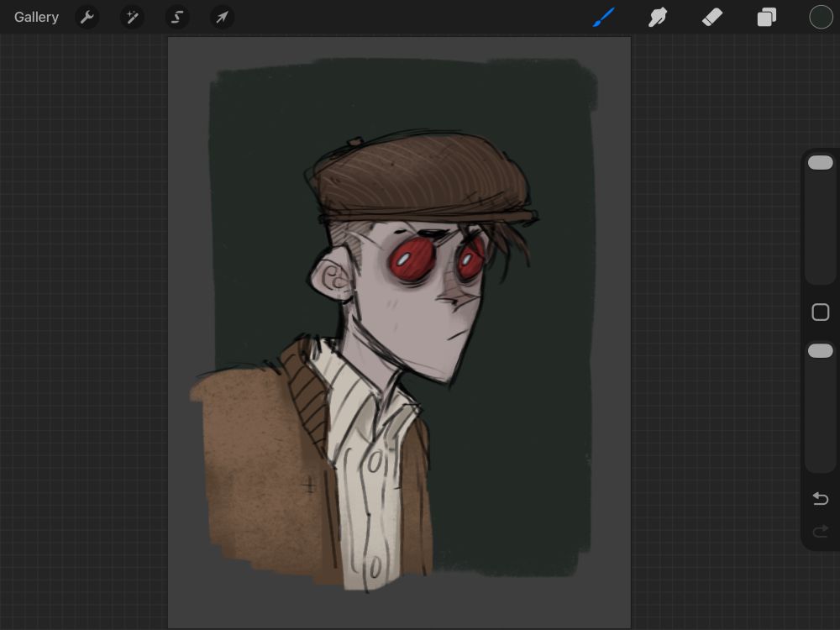The height and width of the screenshot is (630, 840).
Task: Tap the redo arrow
Action: [x=821, y=531]
